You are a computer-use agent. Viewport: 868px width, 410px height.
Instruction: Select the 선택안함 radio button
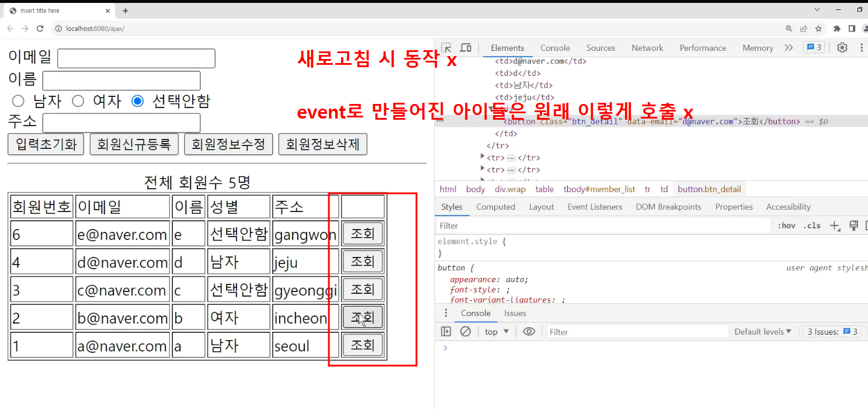(137, 101)
